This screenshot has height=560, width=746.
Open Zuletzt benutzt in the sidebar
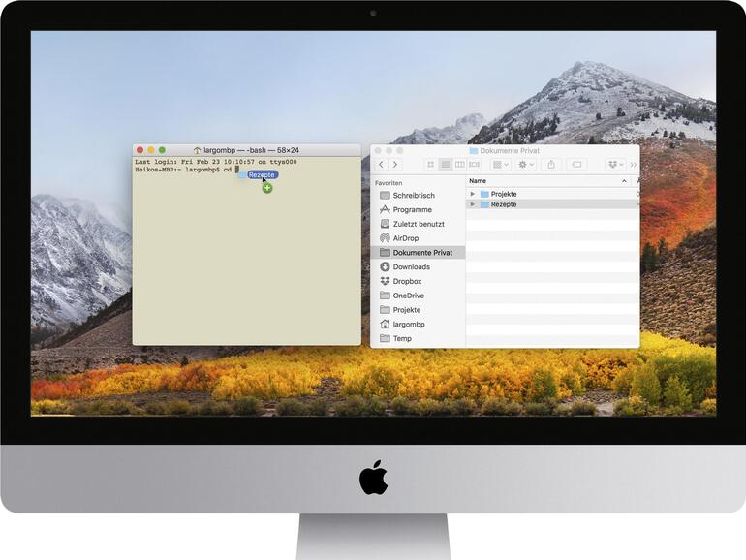pyautogui.click(x=418, y=224)
